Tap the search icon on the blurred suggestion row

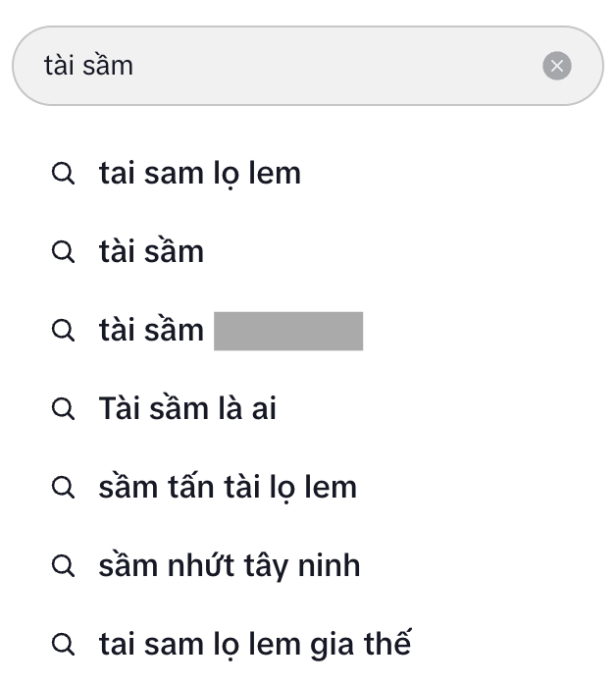[63, 331]
